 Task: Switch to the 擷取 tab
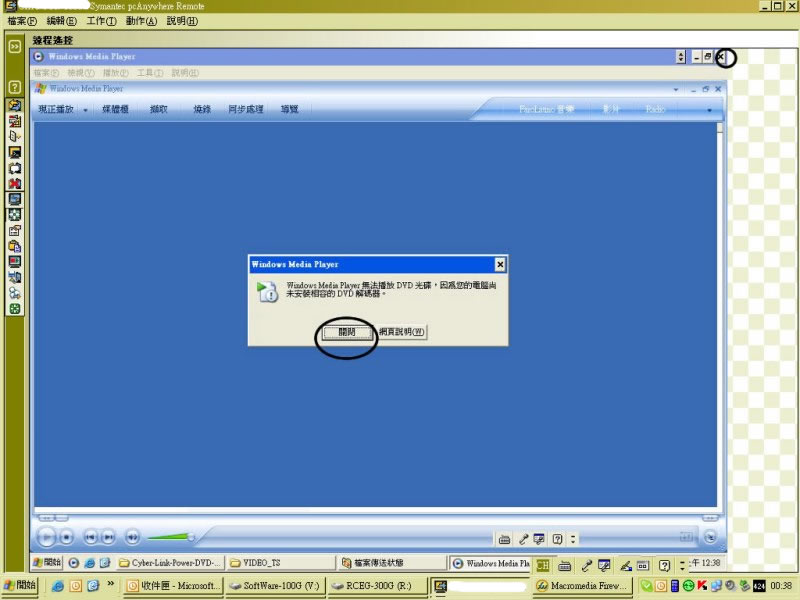tap(159, 109)
